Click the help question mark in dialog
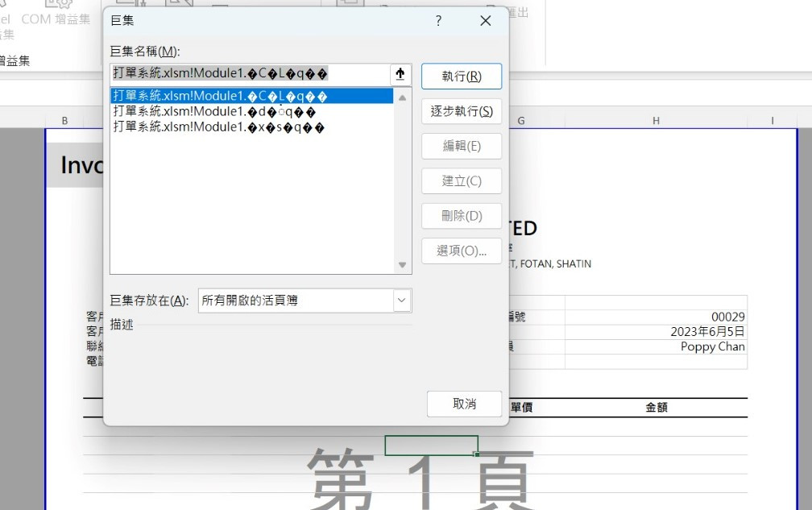Image resolution: width=812 pixels, height=510 pixels. click(x=438, y=21)
